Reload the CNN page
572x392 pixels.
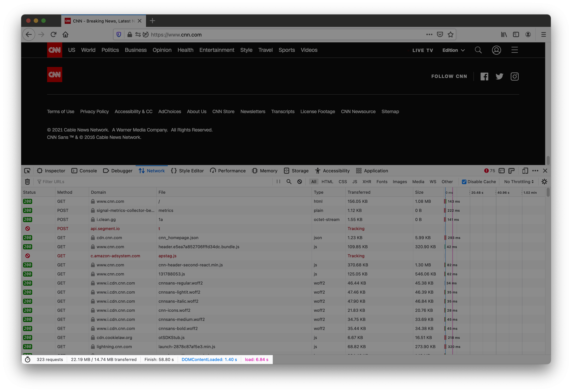53,34
